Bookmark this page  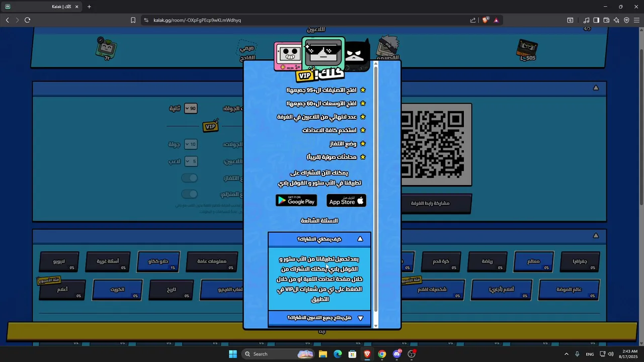click(x=133, y=20)
